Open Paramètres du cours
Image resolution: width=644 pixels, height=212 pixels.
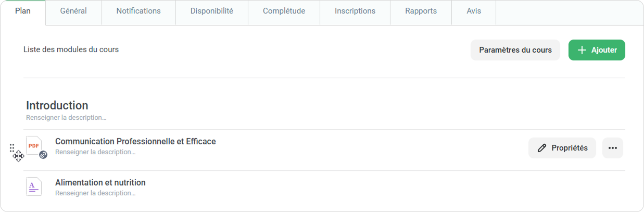pos(515,50)
